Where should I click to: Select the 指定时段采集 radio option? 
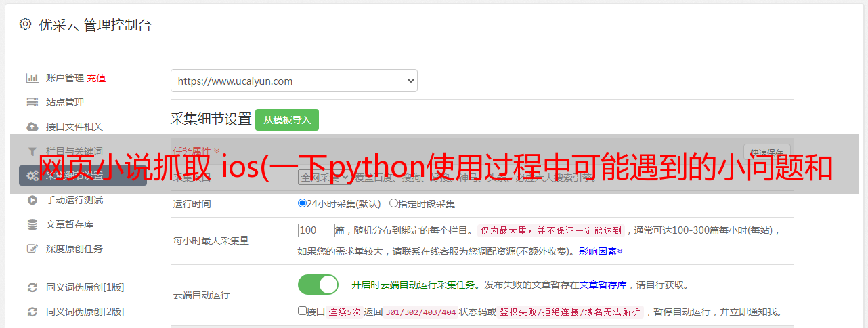pos(393,203)
